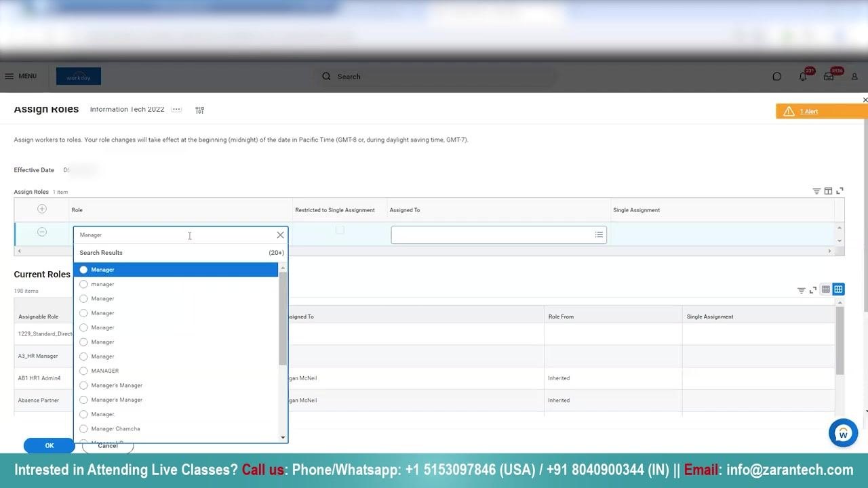The image size is (868, 488).
Task: Open the Assigned To selection field
Action: (498, 235)
